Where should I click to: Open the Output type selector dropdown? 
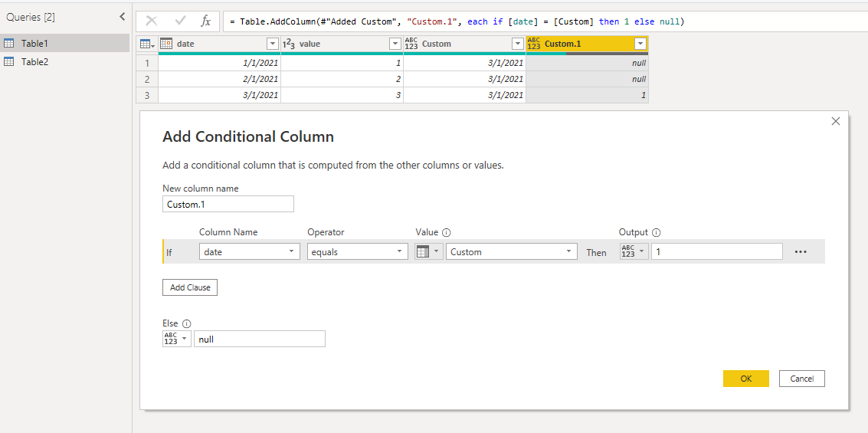click(x=634, y=251)
